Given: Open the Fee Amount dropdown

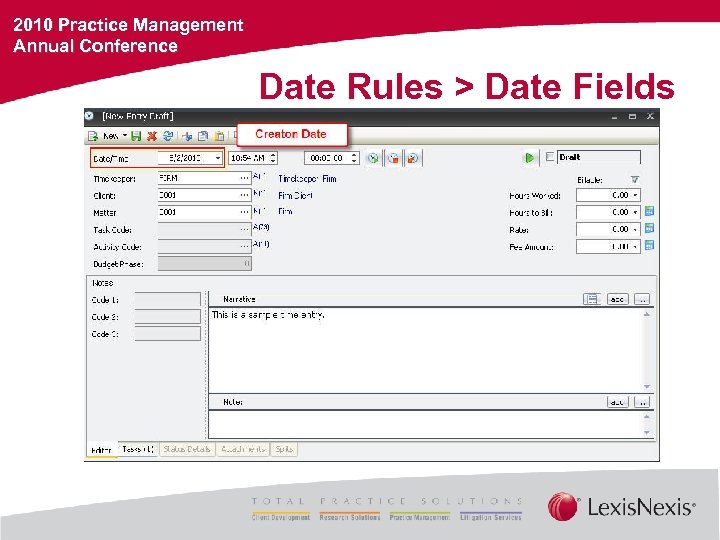Looking at the screenshot, I should pos(636,247).
